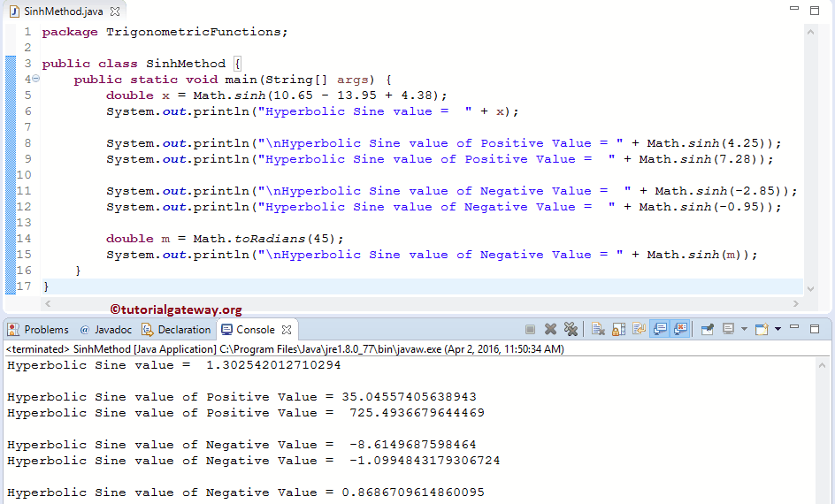Toggle Scroll Lock in the console
Screen dimensions: 835x504
pyautogui.click(x=619, y=330)
